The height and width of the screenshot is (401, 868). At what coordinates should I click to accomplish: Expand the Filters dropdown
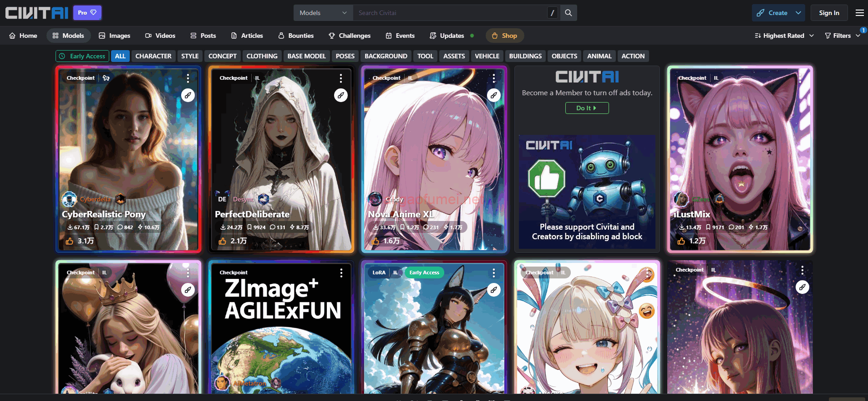[x=842, y=36]
